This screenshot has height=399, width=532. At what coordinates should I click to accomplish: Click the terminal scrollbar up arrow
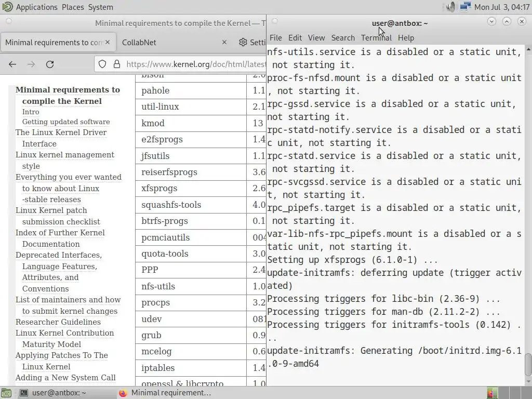[528, 49]
